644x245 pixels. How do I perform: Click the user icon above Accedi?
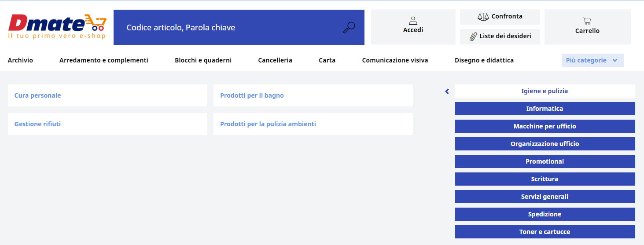(413, 20)
